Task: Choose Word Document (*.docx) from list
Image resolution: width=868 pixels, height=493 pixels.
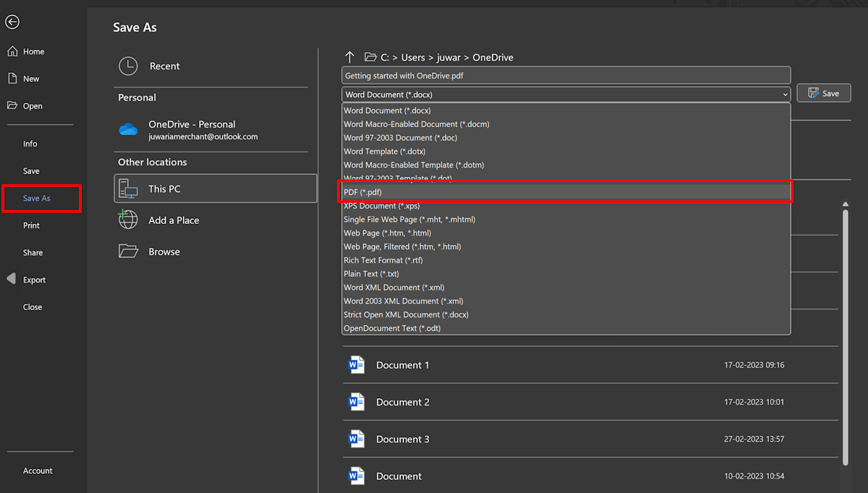Action: click(566, 110)
